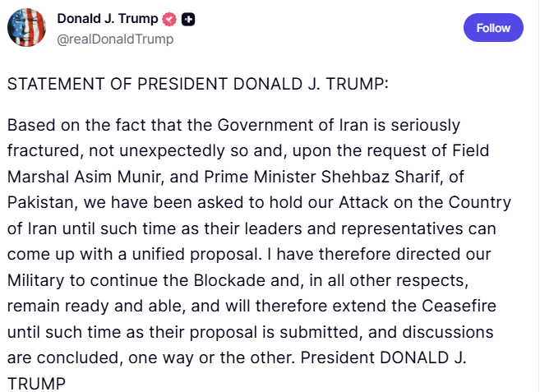Screen dimensions: 540x392
Task: Click the STATEMENT OF PRESIDENT heading line
Action: (x=198, y=84)
